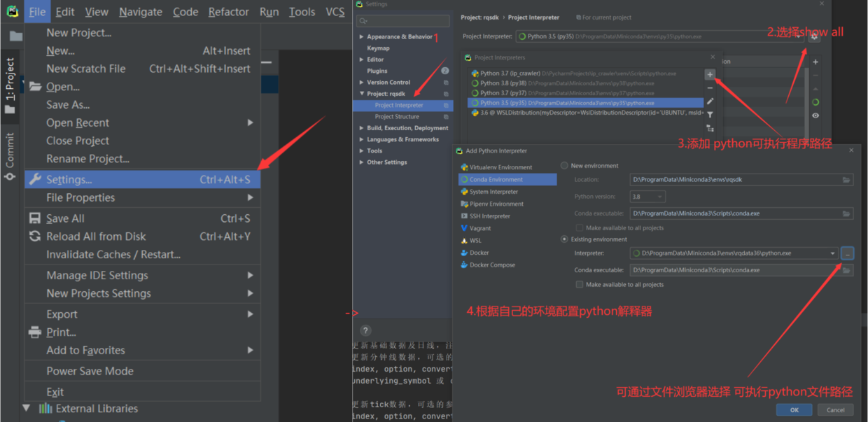Click the green conda toggle icon
The image size is (868, 422).
coord(815,102)
